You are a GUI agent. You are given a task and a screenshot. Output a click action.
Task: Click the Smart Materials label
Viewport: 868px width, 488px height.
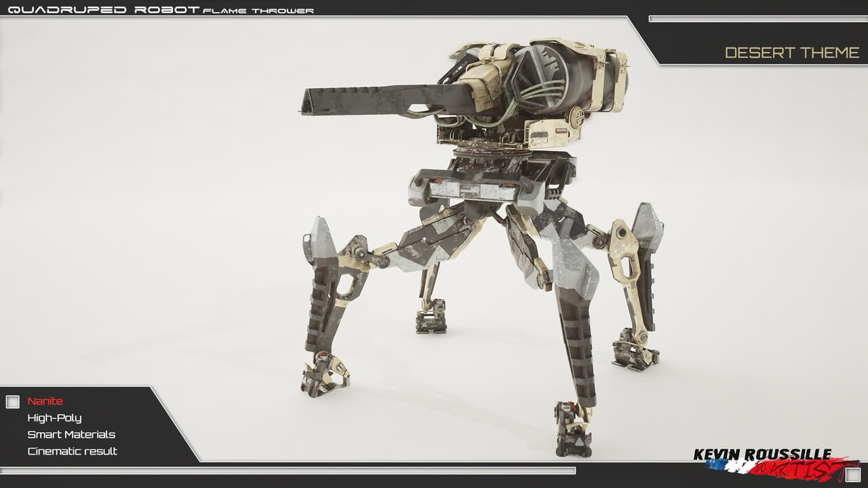(x=71, y=434)
